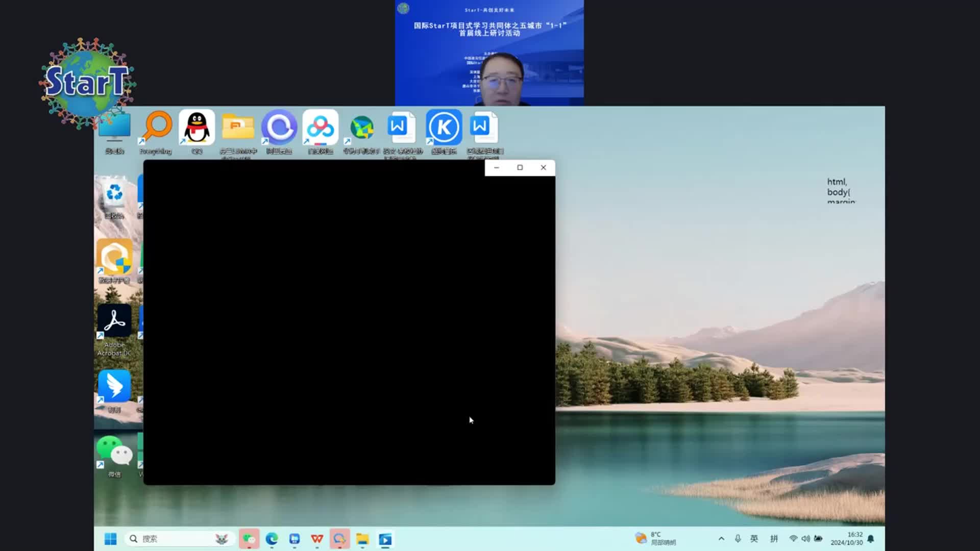Open the DingTalk blue wing icon
This screenshot has width=980, height=551.
(x=114, y=386)
